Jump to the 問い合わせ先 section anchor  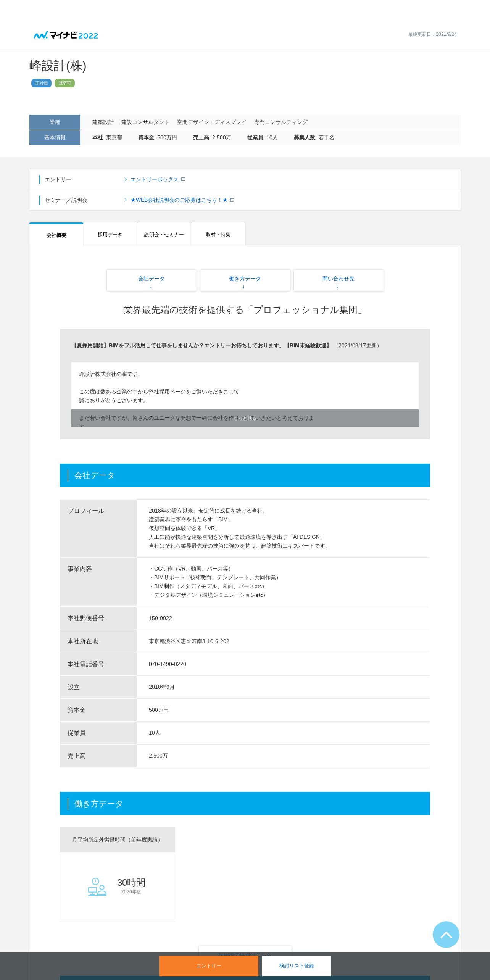click(338, 280)
